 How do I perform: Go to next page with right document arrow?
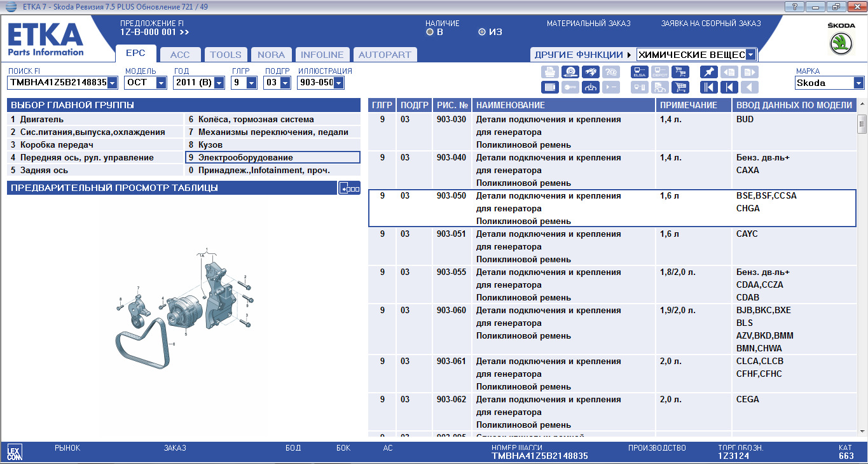pos(750,72)
